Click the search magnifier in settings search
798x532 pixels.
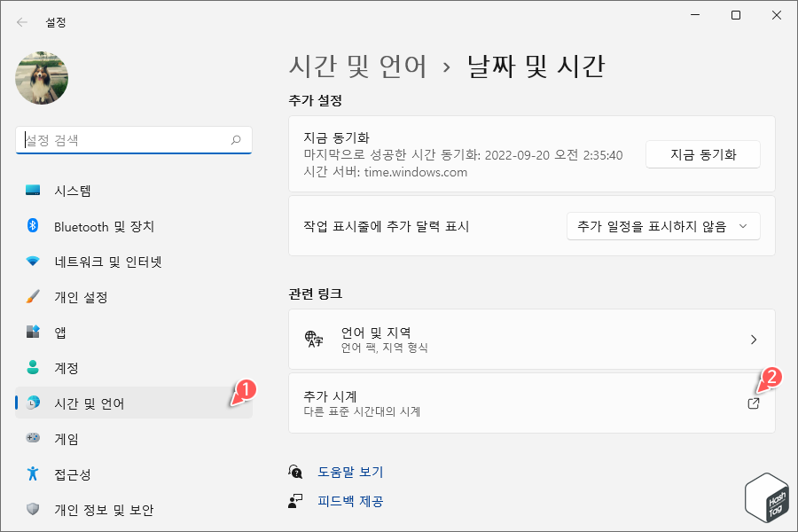[237, 140]
